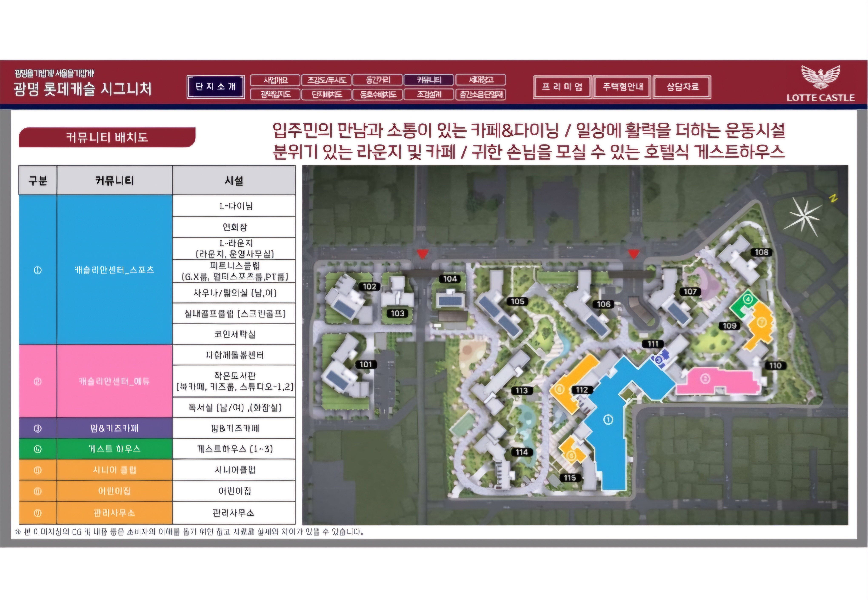The image size is (868, 601).
Task: Select building label 101 on the map
Action: (366, 365)
